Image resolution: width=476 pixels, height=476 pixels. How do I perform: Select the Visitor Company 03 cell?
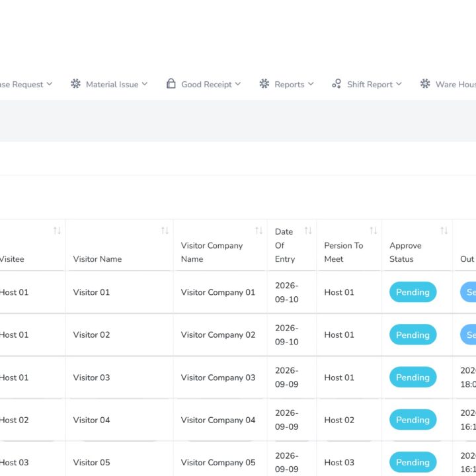pyautogui.click(x=218, y=377)
